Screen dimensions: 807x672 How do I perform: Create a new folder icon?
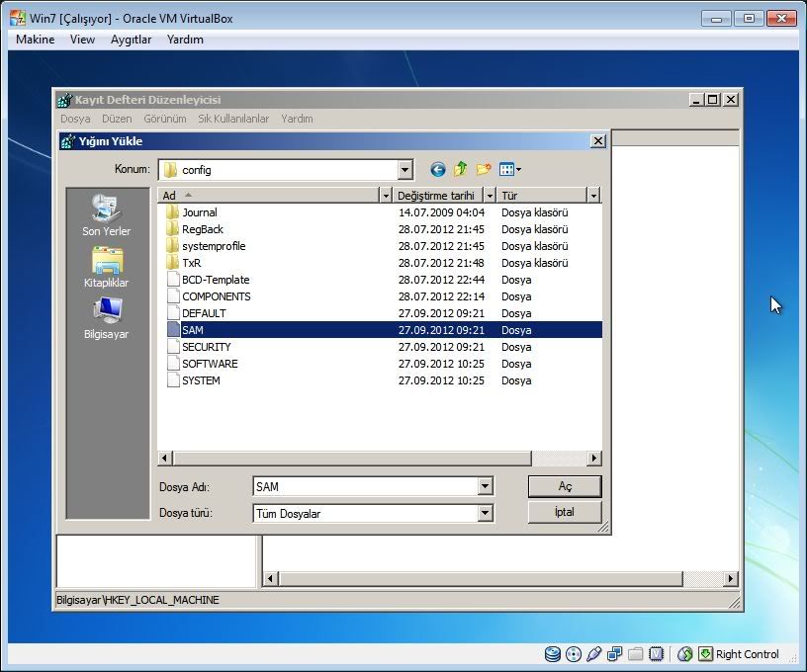click(484, 170)
